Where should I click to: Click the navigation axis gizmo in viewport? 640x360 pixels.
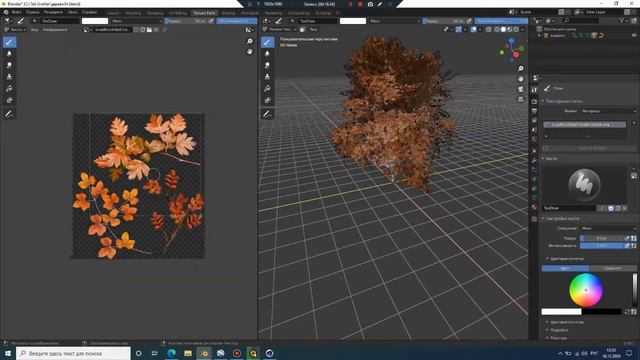click(511, 50)
